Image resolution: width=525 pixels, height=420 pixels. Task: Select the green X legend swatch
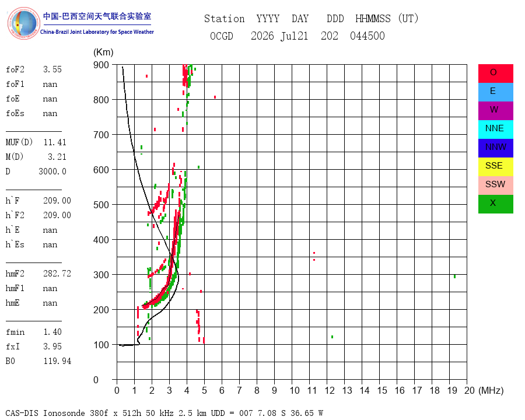coord(495,204)
